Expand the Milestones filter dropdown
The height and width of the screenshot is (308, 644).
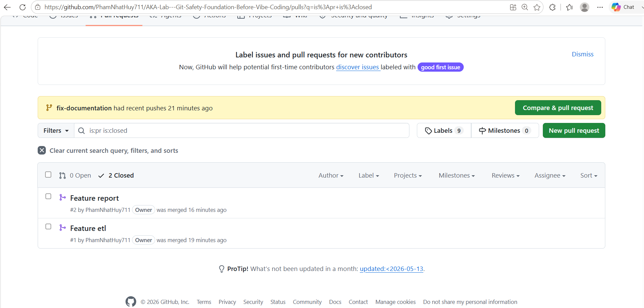coord(457,176)
